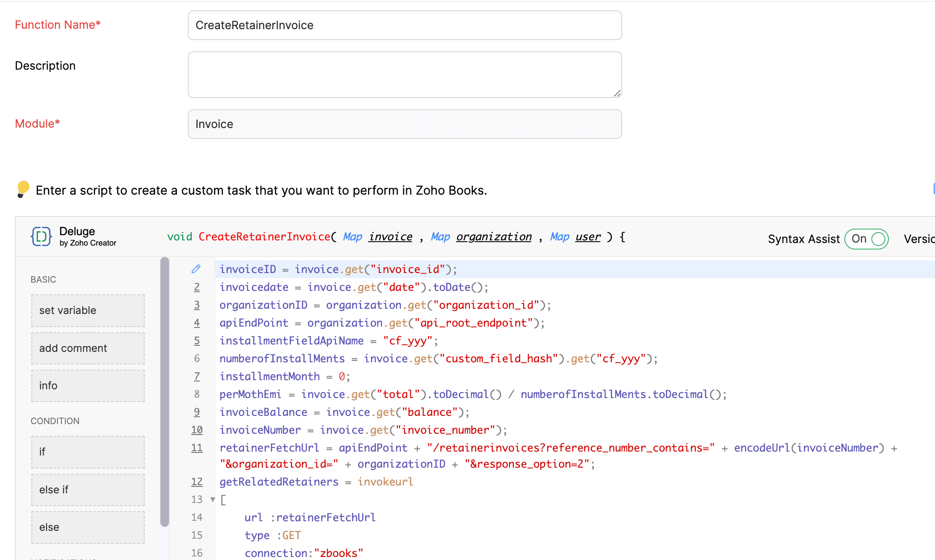The image size is (935, 560).
Task: Select the 'set variable' snippet block
Action: click(88, 310)
